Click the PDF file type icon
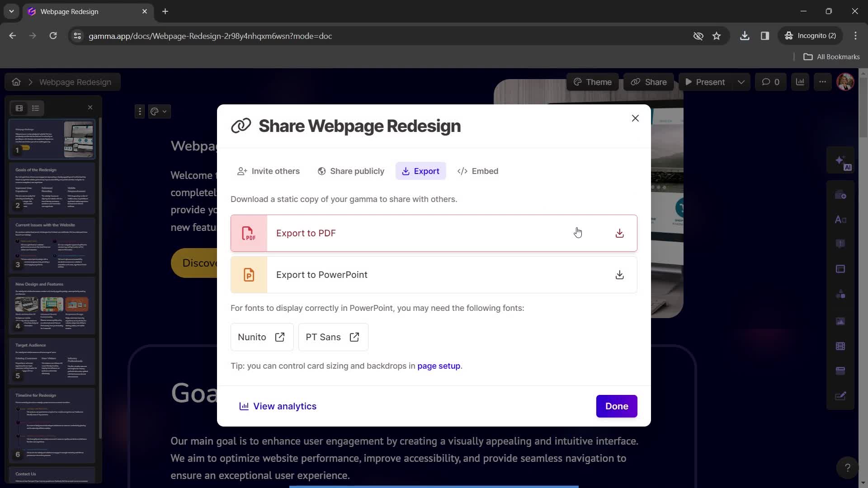Screen dimensions: 868x488 [x=249, y=232]
